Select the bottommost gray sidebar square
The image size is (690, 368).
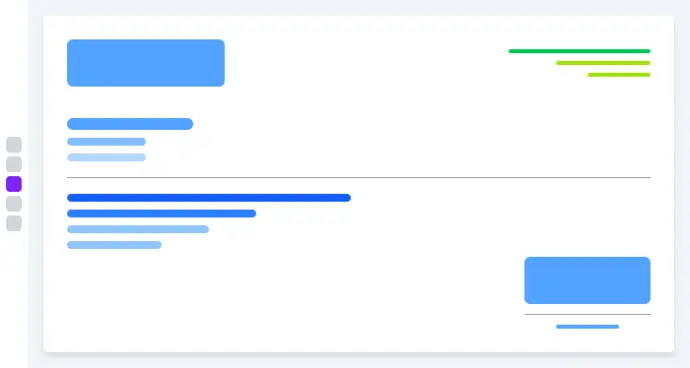[14, 224]
